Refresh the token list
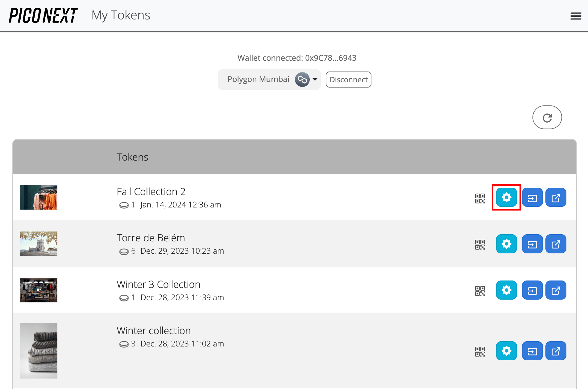The width and height of the screenshot is (588, 389). coord(547,117)
